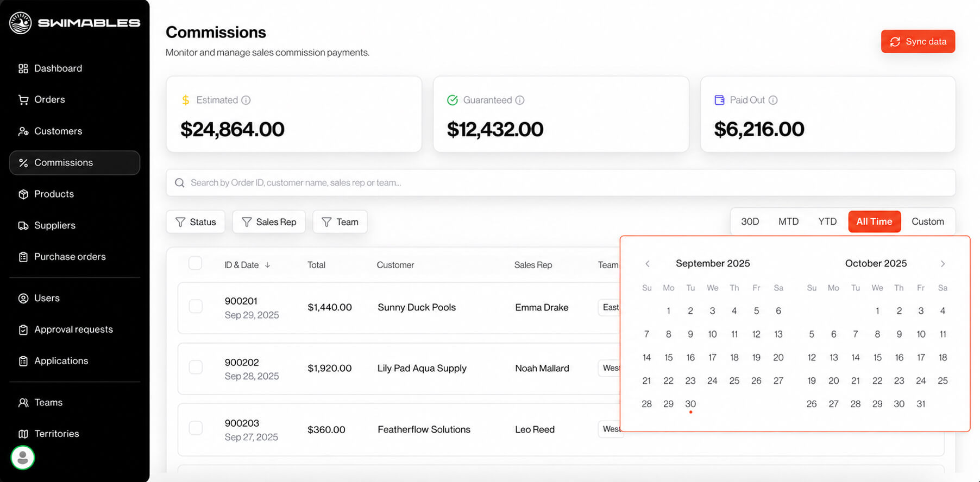980x482 pixels.
Task: Click the Approval requests clipboard-check icon
Action: 23,329
